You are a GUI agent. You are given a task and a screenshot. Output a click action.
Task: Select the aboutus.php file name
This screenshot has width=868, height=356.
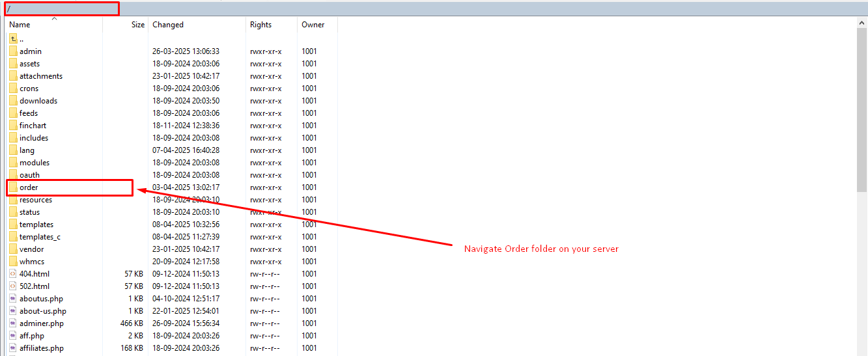(x=41, y=299)
